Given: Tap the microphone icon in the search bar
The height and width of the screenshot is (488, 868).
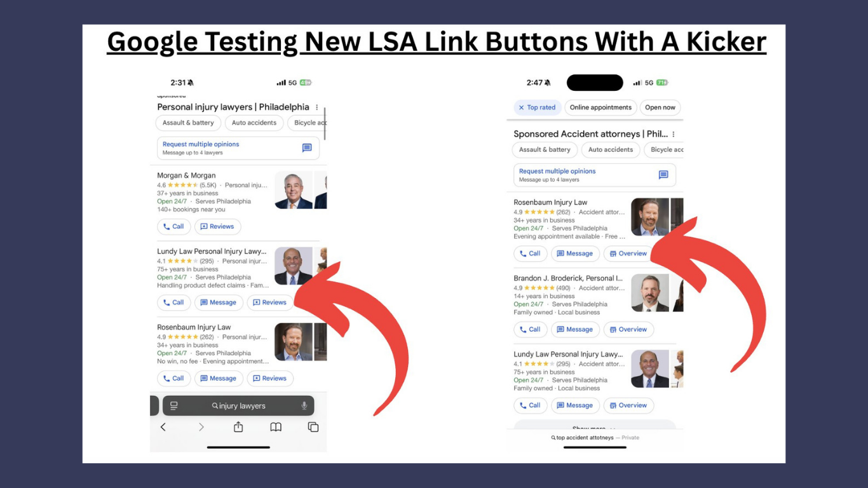Looking at the screenshot, I should pyautogui.click(x=304, y=405).
